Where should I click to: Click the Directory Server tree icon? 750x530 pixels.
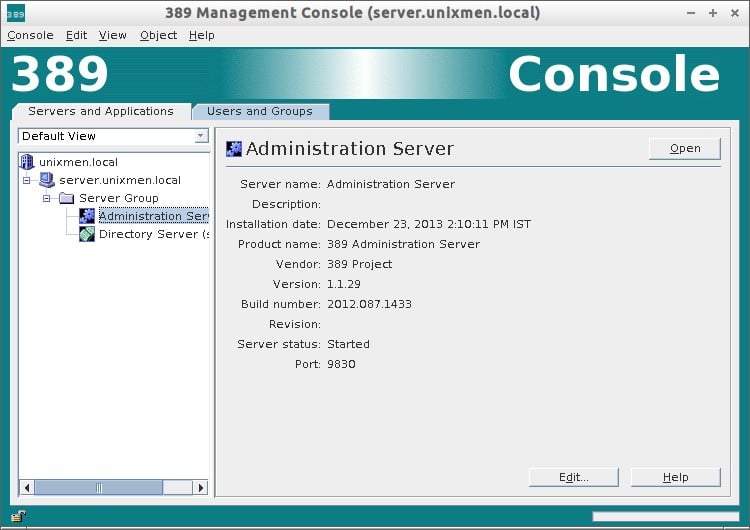87,234
